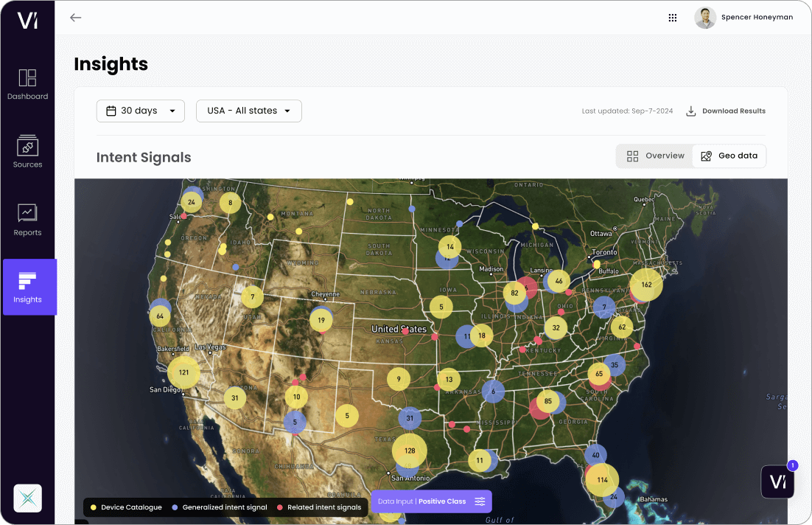Click the back arrow icon
This screenshot has width=812, height=525.
[75, 18]
